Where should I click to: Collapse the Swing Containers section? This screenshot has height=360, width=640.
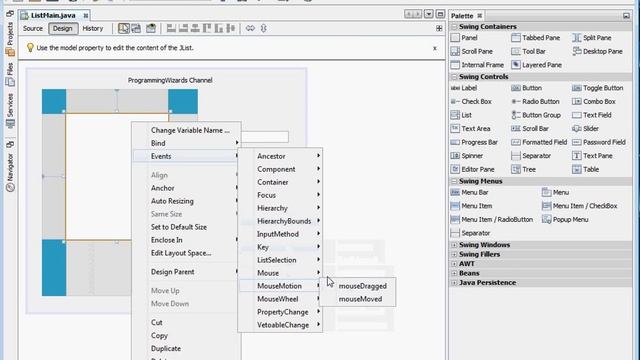pyautogui.click(x=454, y=27)
